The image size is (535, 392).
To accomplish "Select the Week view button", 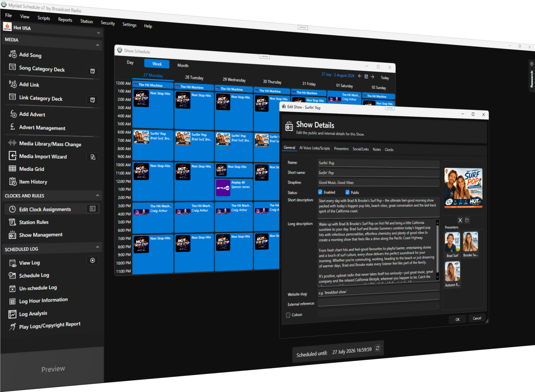I will [x=157, y=64].
